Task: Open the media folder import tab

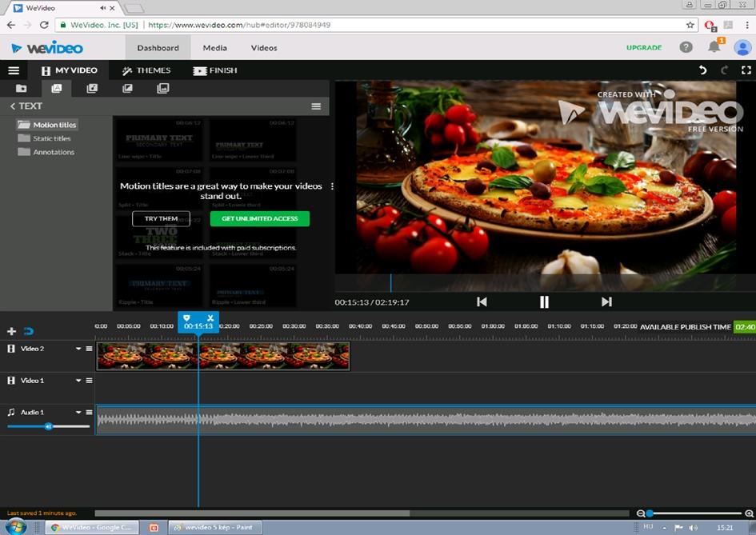Action: 22,88
